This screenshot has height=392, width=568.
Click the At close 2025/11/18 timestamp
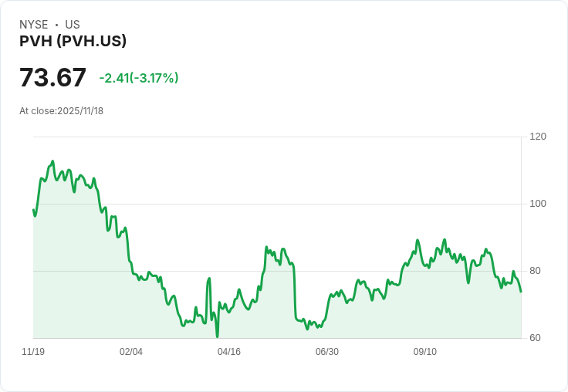click(61, 111)
